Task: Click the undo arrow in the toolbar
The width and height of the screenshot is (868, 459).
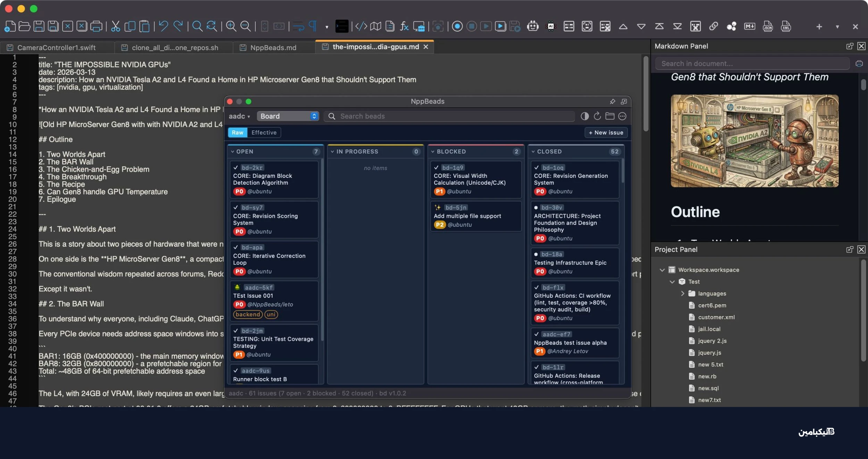Action: tap(164, 26)
